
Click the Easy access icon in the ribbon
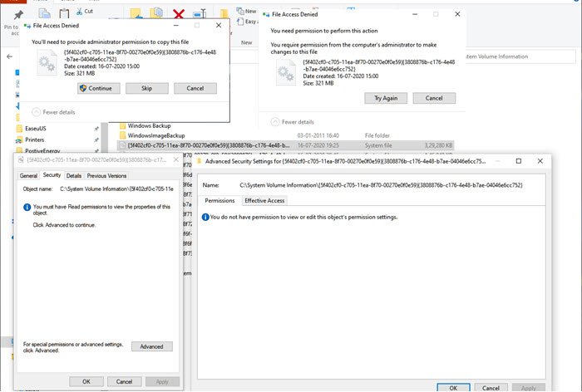(x=240, y=22)
